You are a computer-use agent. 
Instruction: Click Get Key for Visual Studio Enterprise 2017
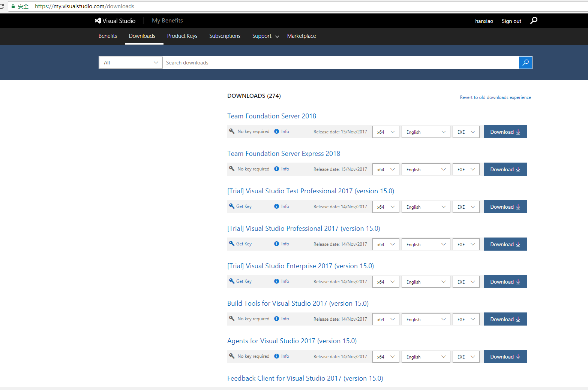(244, 281)
